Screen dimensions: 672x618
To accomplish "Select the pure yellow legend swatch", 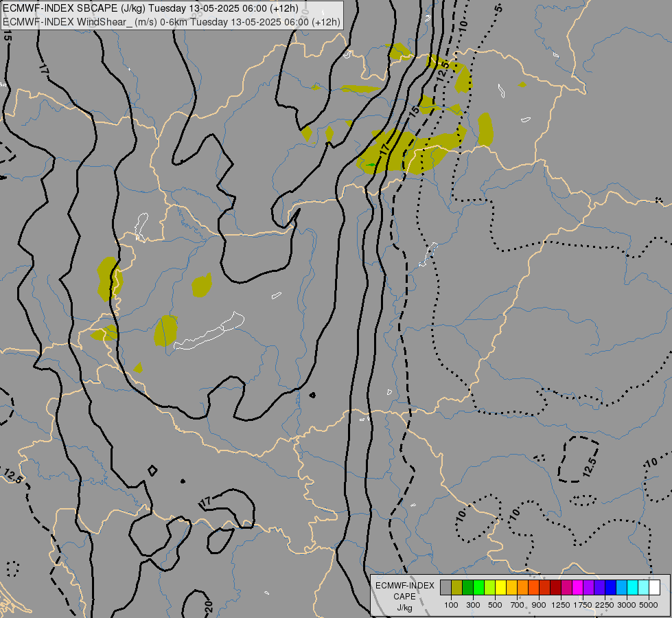I will tap(500, 588).
